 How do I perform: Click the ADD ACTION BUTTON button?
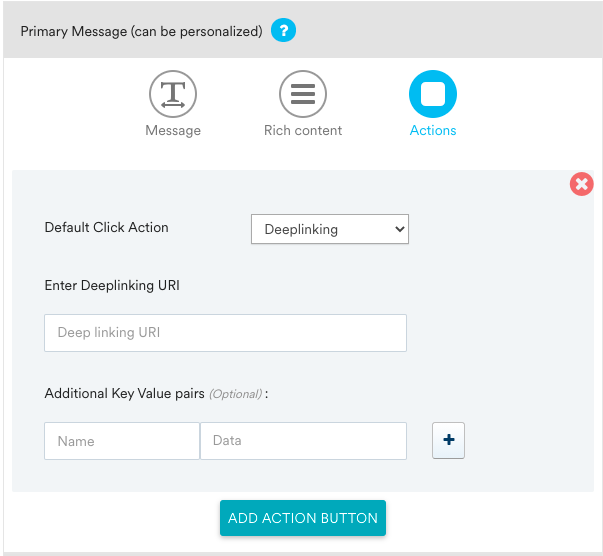point(303,518)
